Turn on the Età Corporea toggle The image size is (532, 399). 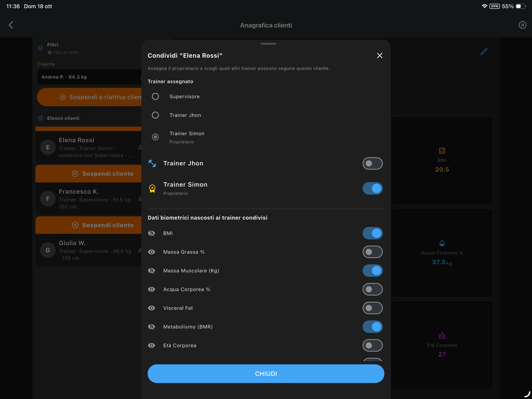tap(373, 346)
